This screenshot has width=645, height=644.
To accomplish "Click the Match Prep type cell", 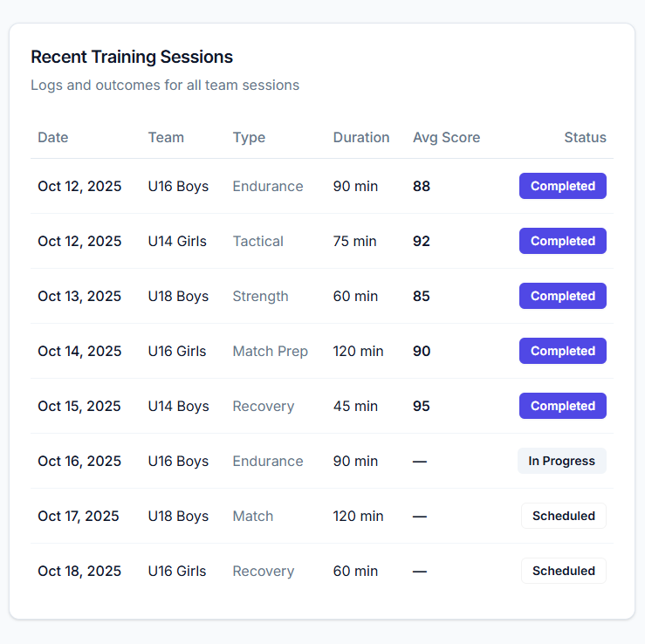I will [270, 351].
